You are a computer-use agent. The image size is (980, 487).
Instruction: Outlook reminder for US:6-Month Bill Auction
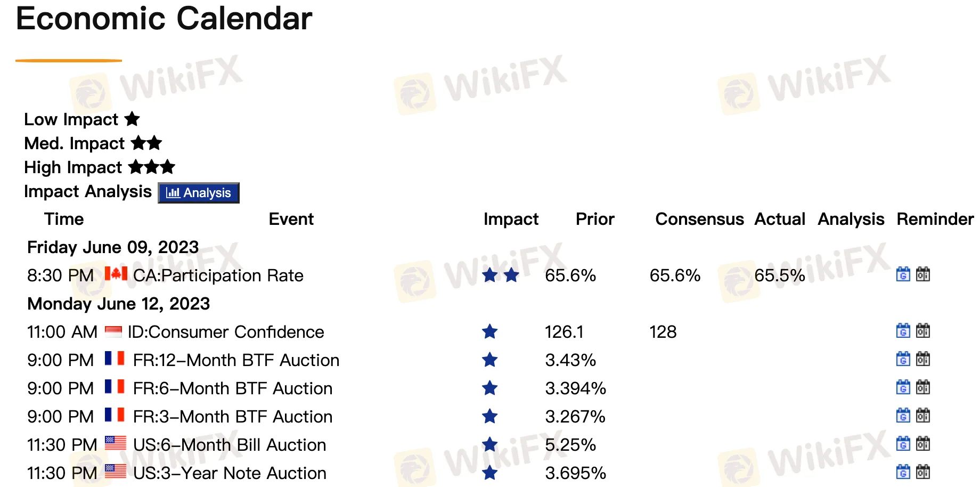click(923, 444)
